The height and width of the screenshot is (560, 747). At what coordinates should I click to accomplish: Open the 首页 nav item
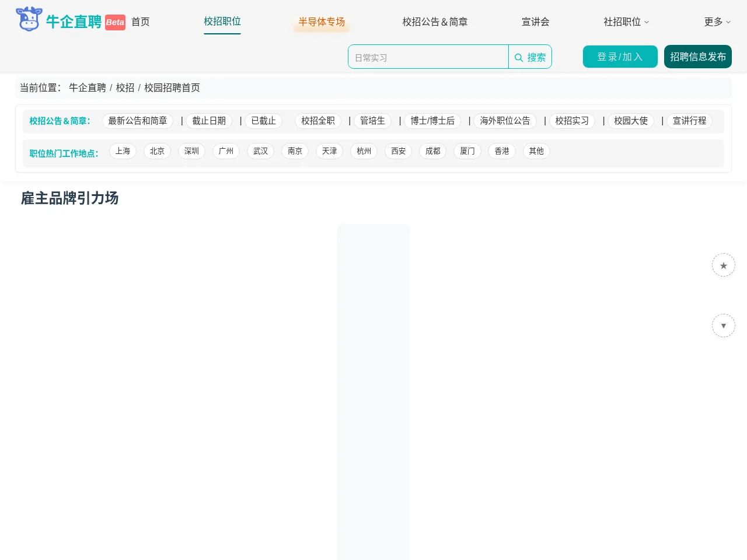coord(141,22)
